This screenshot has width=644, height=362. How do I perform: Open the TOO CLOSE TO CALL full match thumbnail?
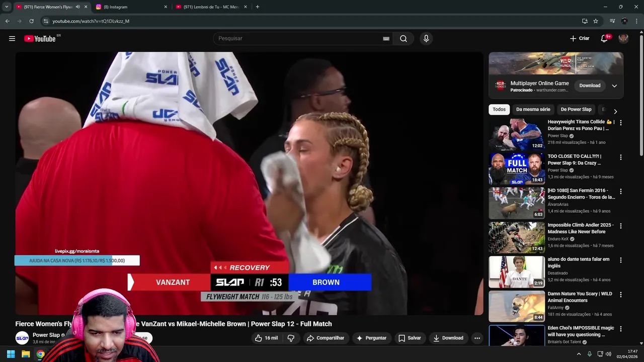(x=517, y=169)
